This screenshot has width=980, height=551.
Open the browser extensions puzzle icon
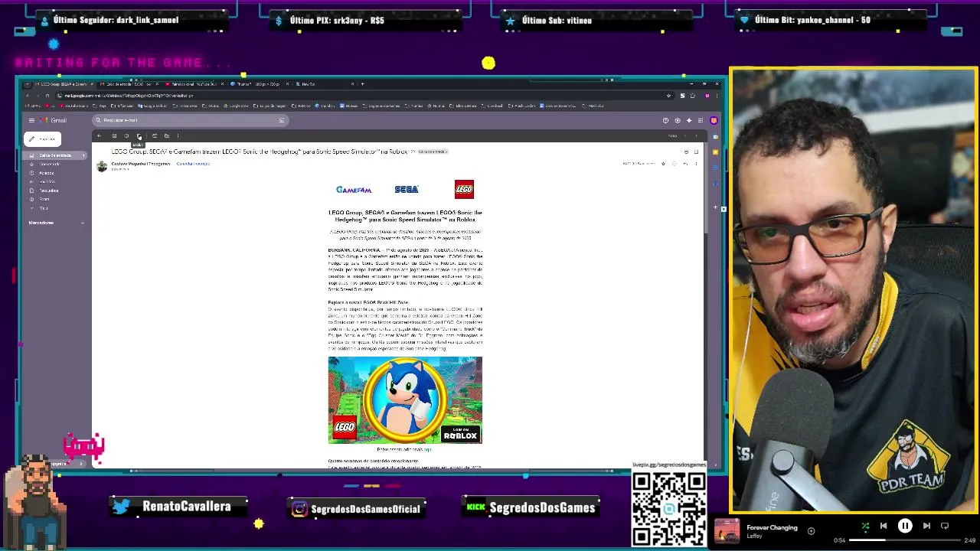tap(693, 96)
